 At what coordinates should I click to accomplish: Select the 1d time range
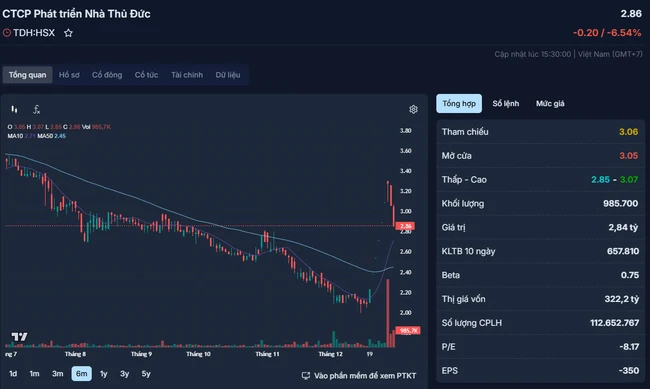pyautogui.click(x=13, y=374)
